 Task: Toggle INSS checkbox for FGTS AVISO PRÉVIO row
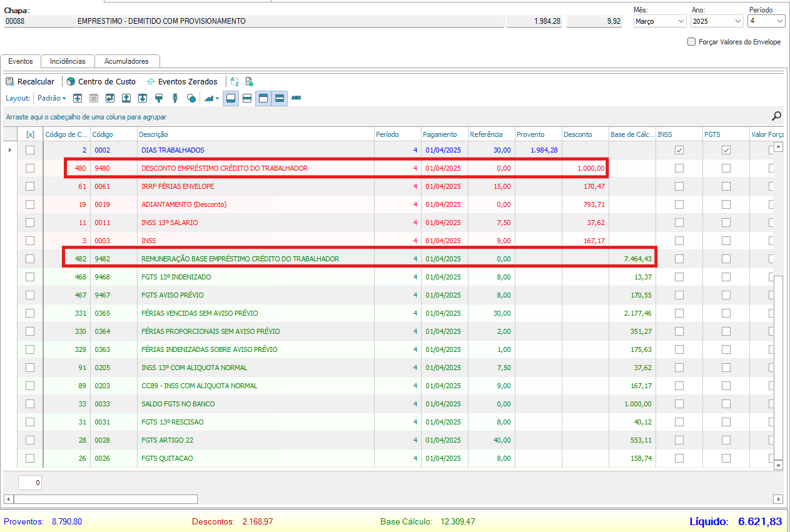pos(679,295)
